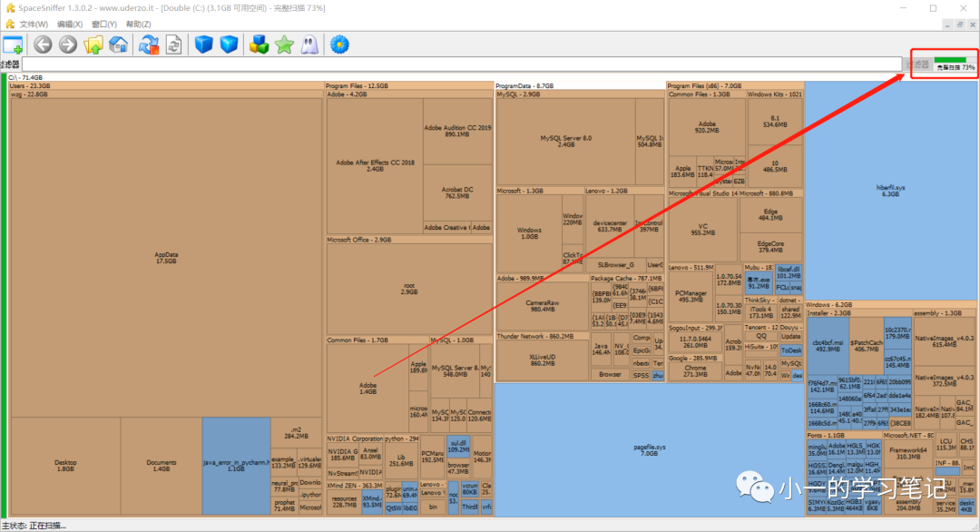This screenshot has width=980, height=532.
Task: Select the hiberfil.sys 6.3GB block
Action: [x=891, y=191]
